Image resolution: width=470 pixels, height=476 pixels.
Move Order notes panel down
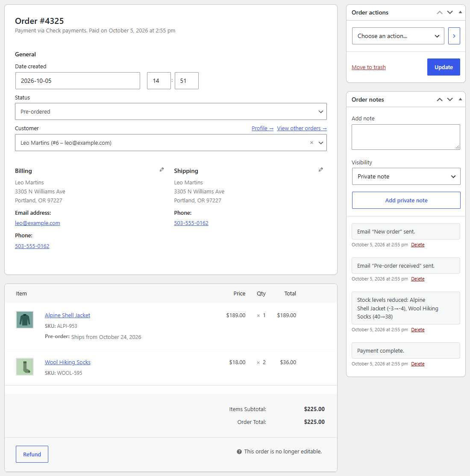450,99
